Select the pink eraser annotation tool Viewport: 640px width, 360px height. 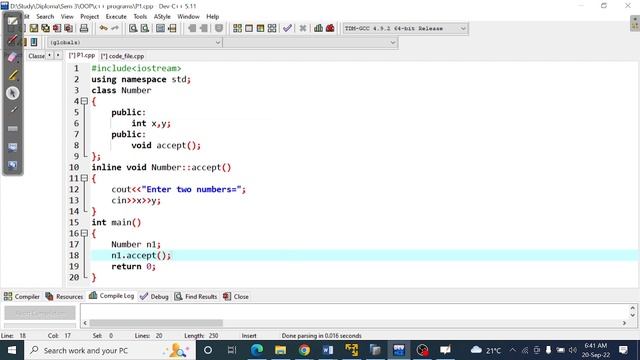(x=13, y=57)
